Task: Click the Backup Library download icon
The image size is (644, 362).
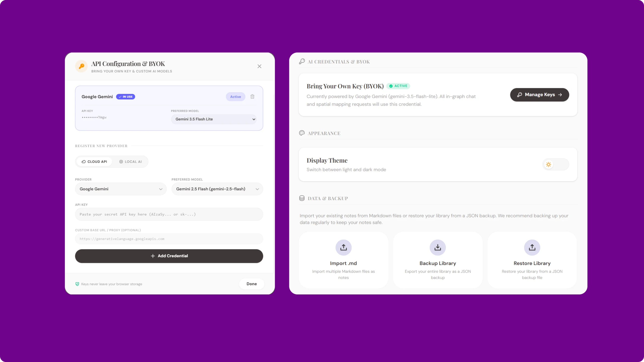Action: (x=438, y=247)
